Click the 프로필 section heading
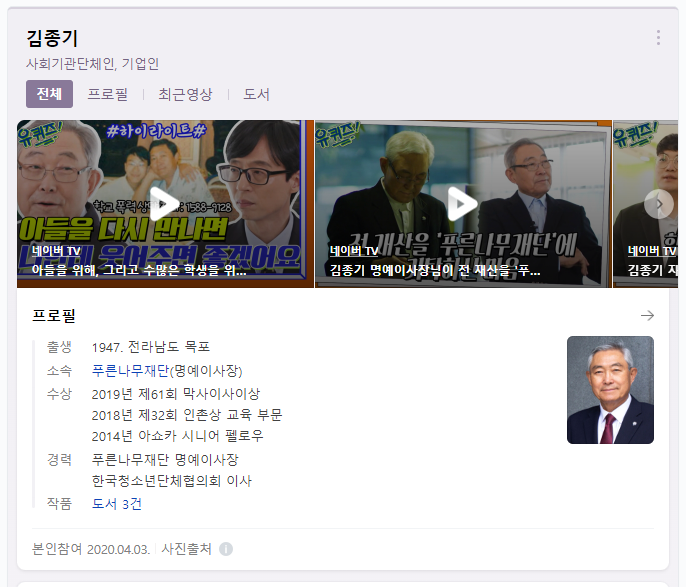Viewport: 686px width, 587px height. 54,315
